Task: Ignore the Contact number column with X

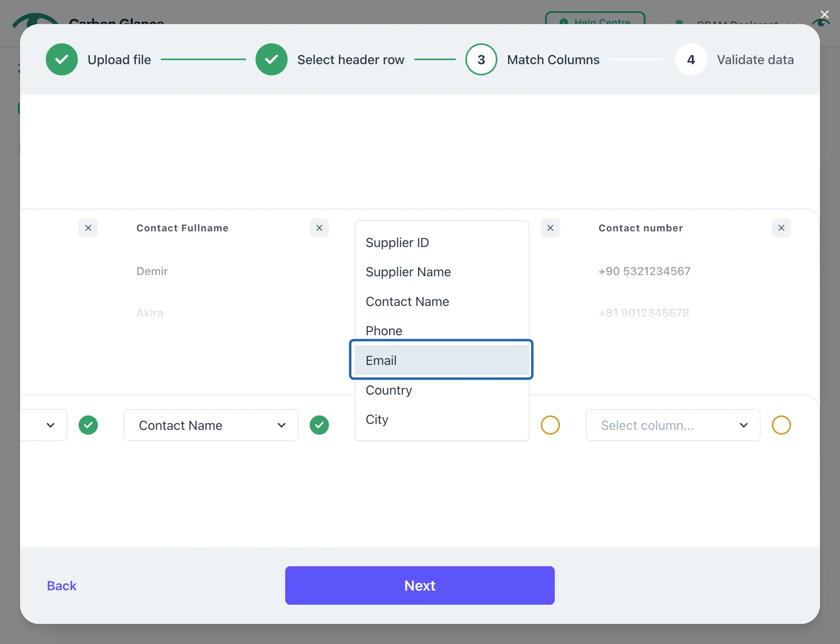Action: point(781,228)
